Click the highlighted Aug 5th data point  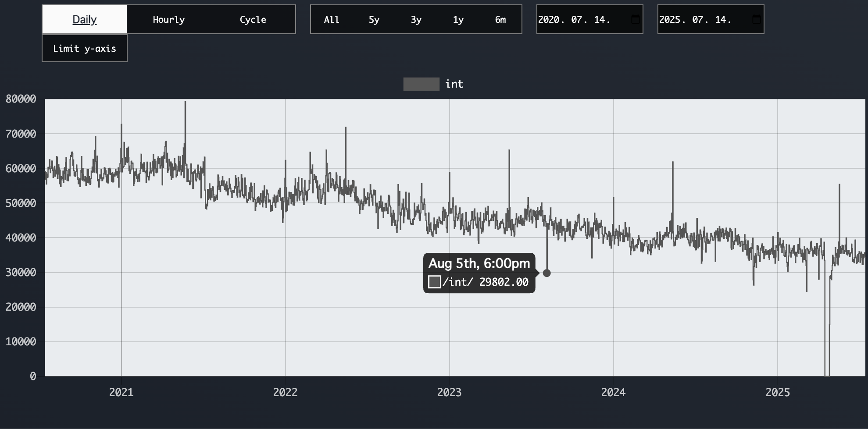(547, 273)
